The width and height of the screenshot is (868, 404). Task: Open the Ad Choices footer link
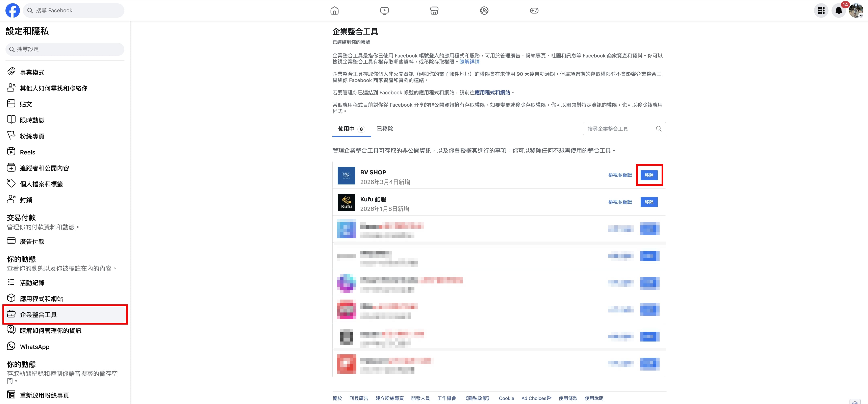tap(536, 398)
